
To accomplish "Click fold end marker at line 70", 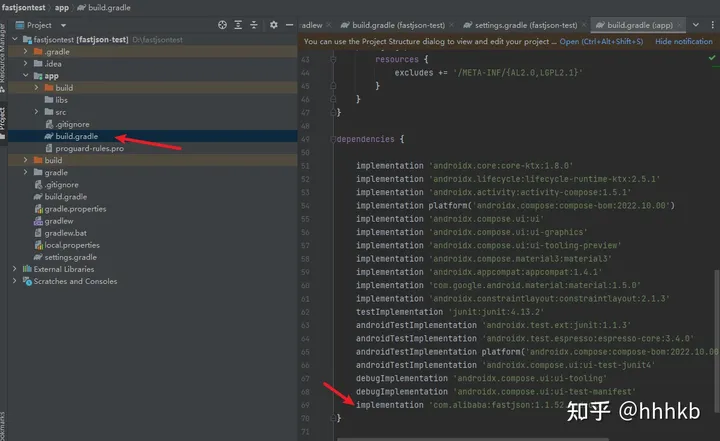I will (x=333, y=418).
